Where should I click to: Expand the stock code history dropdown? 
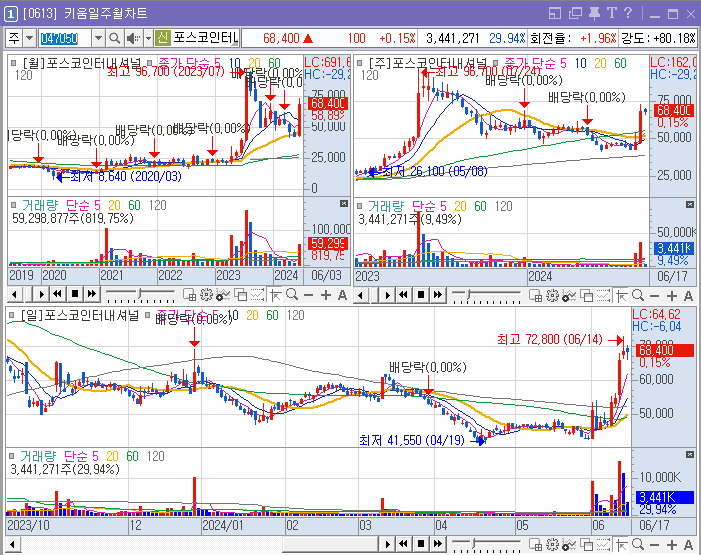coord(98,38)
